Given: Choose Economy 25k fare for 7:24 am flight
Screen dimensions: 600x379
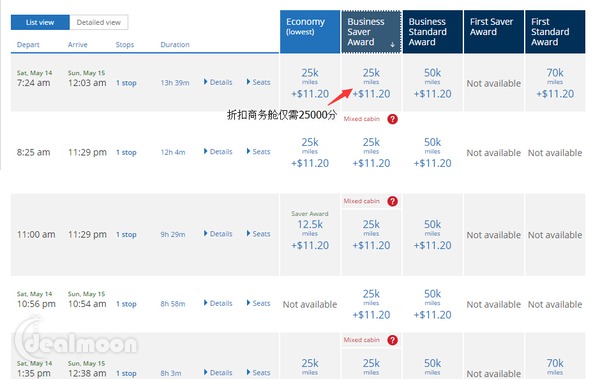Looking at the screenshot, I should coord(310,83).
